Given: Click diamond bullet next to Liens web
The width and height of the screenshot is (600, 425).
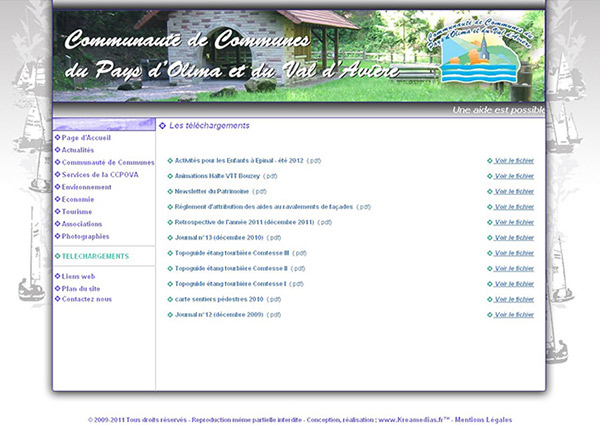Looking at the screenshot, I should click(x=57, y=276).
